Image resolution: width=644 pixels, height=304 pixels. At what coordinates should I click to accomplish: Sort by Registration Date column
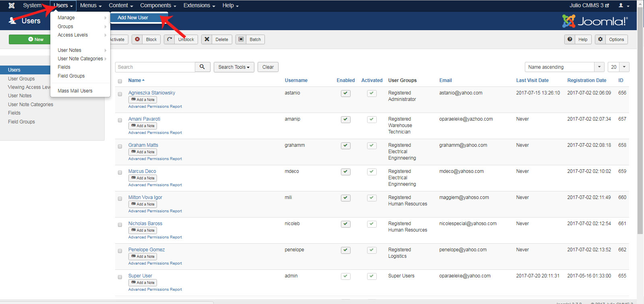click(x=586, y=80)
